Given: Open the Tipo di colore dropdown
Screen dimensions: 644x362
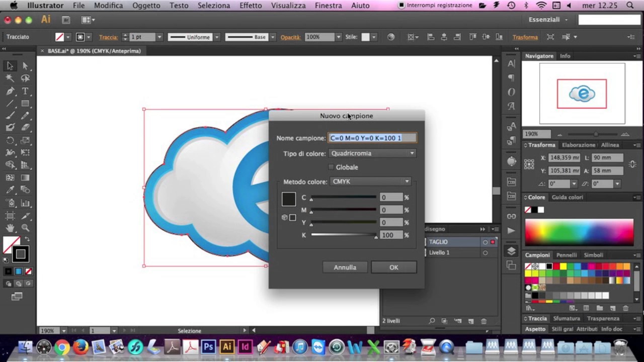Looking at the screenshot, I should click(x=372, y=153).
